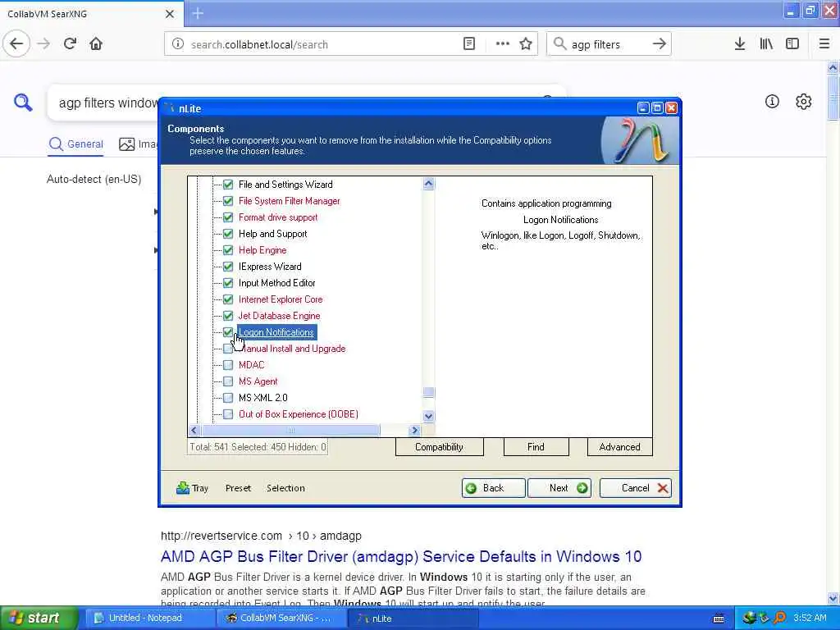Image resolution: width=840 pixels, height=630 pixels.
Task: Reload the current Firefox page
Action: 70,44
